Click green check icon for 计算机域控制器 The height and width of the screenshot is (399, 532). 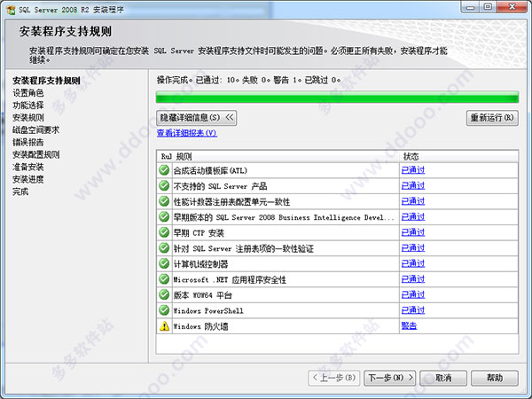pos(164,263)
